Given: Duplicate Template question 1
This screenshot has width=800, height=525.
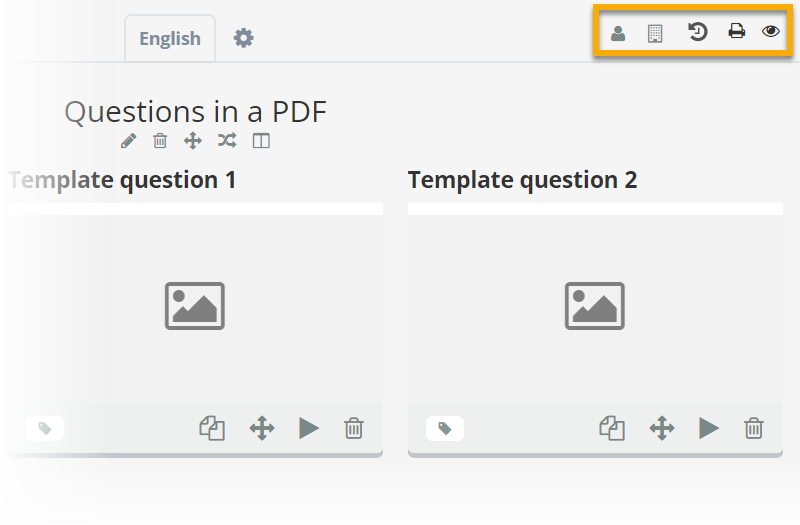Looking at the screenshot, I should [212, 428].
